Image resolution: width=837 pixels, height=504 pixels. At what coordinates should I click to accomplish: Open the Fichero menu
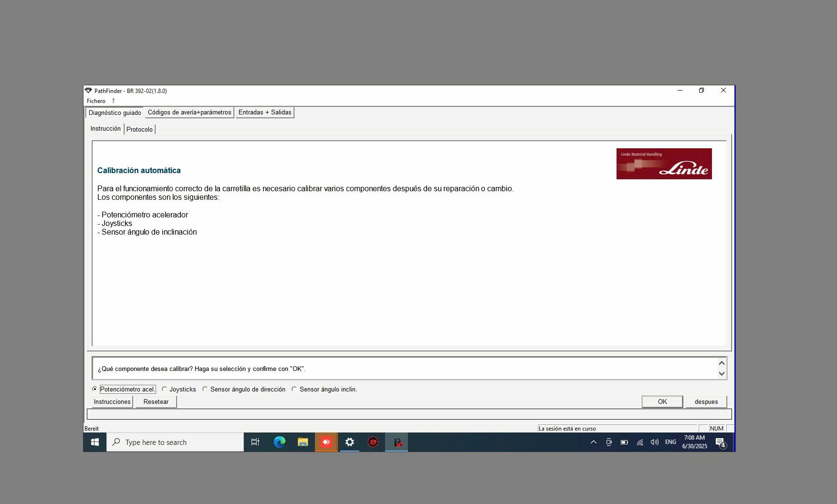click(96, 101)
